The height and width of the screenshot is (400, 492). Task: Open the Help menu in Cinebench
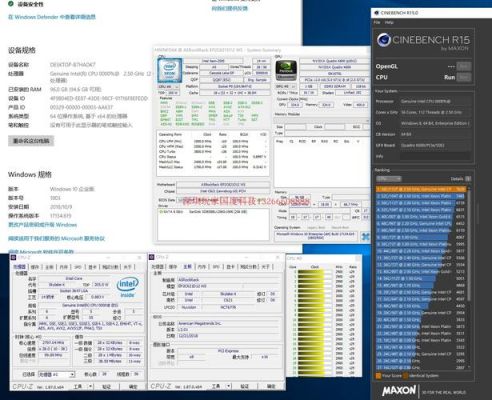[x=389, y=22]
